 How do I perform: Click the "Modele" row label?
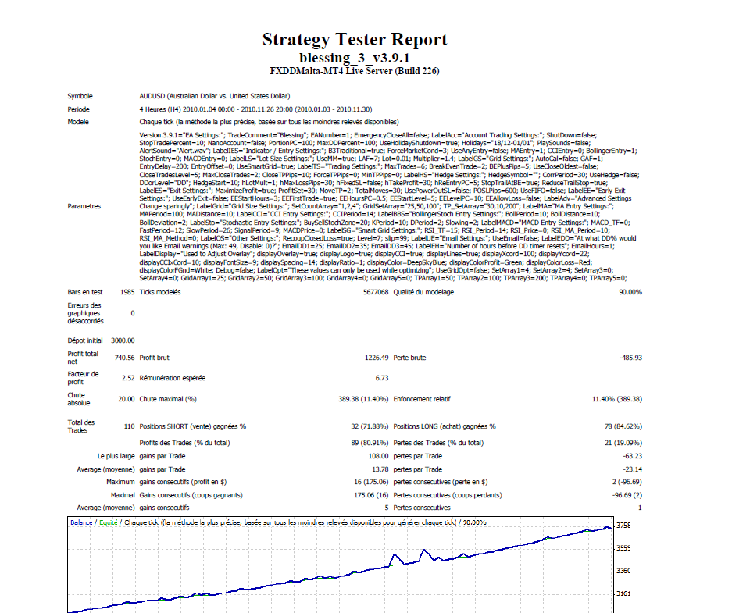click(x=78, y=122)
